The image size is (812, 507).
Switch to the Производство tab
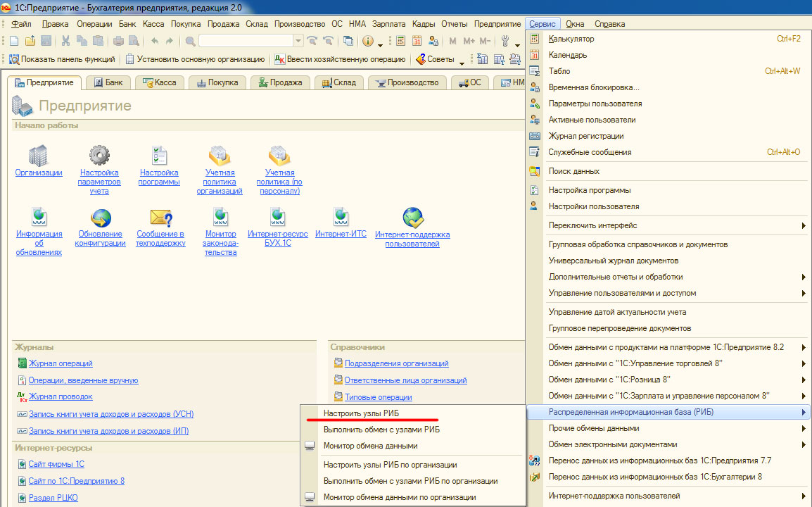pos(407,82)
